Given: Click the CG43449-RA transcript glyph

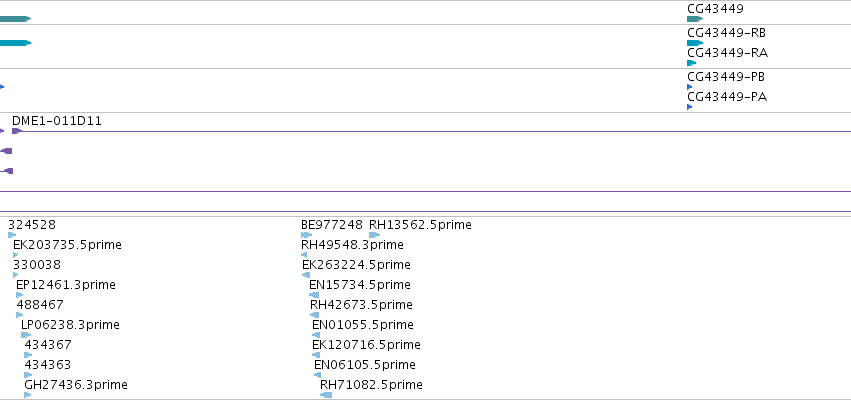Looking at the screenshot, I should click(691, 63).
